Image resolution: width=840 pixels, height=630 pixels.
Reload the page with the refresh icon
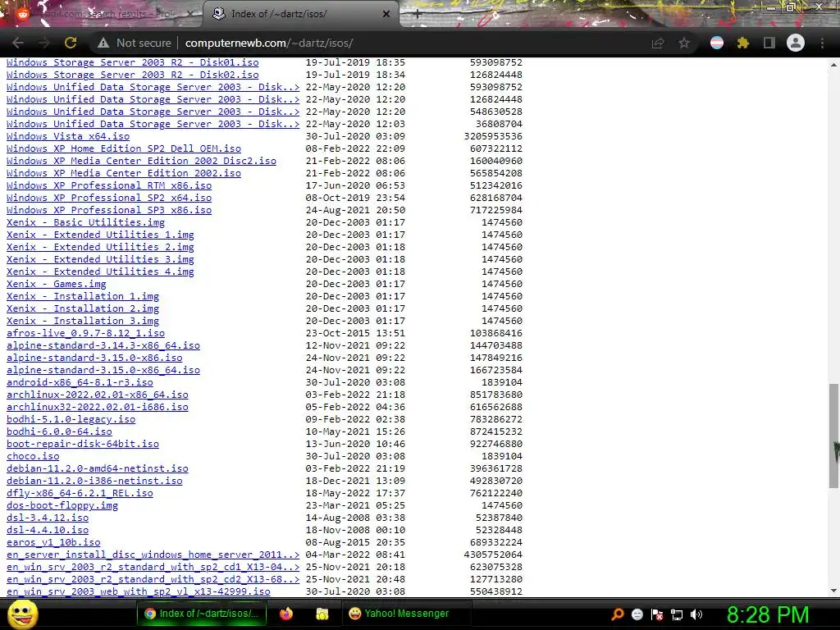71,43
